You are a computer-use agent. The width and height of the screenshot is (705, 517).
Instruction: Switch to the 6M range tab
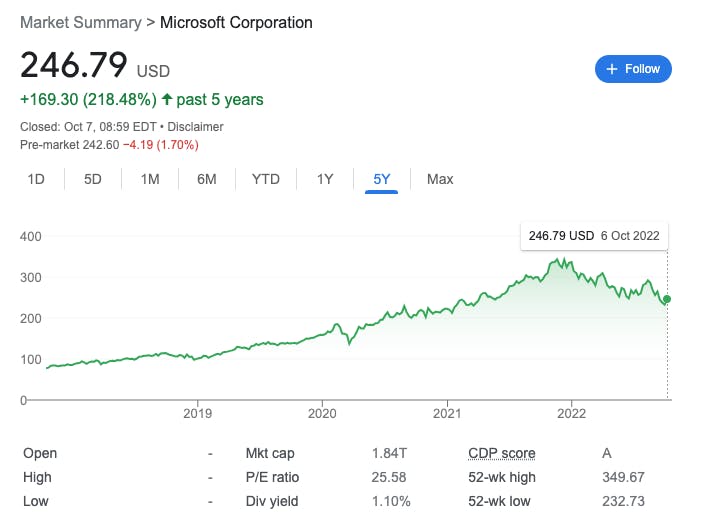coord(207,179)
